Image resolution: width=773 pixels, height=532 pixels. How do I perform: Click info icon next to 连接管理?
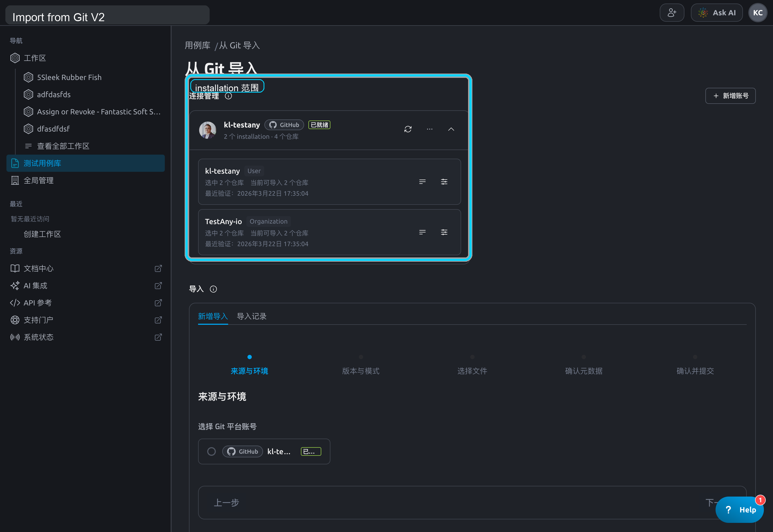[x=228, y=96]
